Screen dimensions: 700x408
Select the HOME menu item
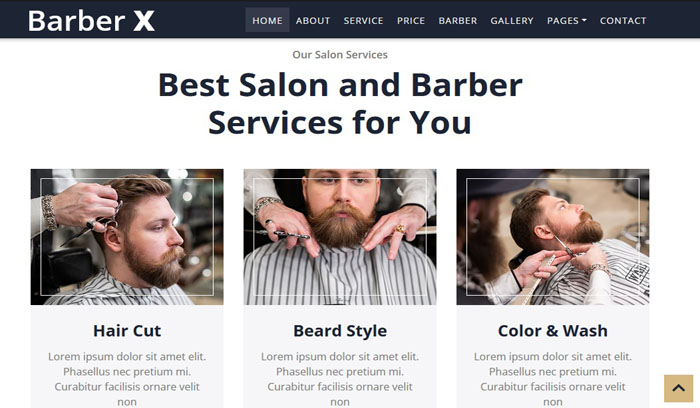pos(267,21)
